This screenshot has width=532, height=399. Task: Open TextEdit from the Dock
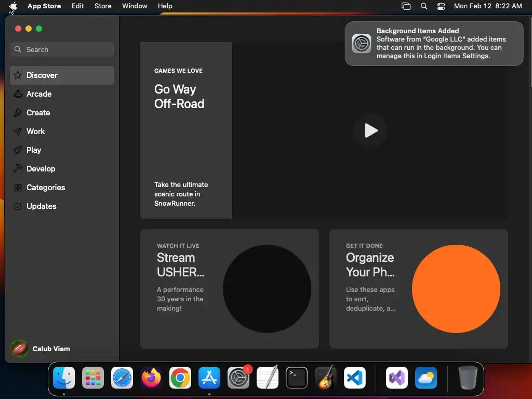click(268, 378)
